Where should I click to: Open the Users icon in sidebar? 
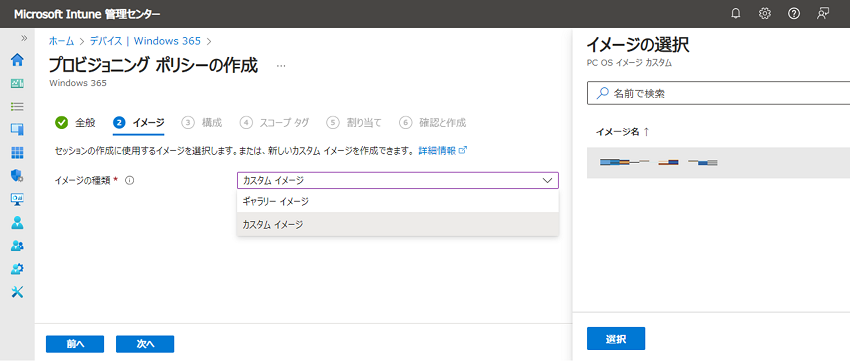[17, 222]
